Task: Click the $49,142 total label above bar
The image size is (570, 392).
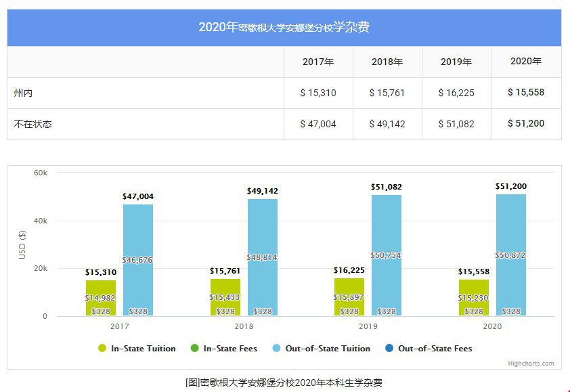Action: (x=263, y=191)
